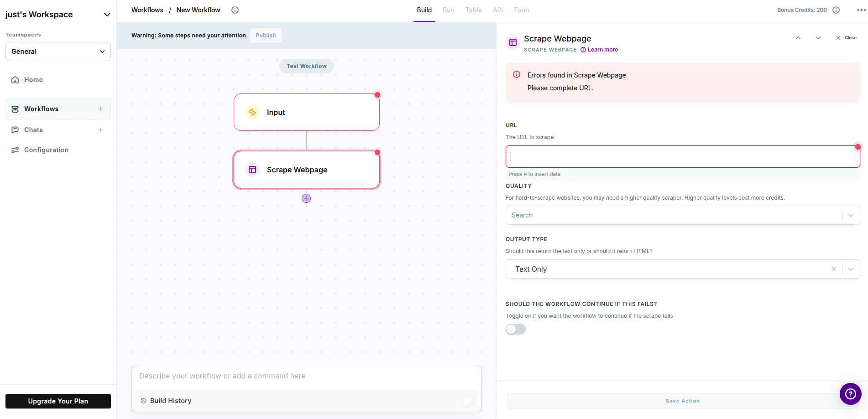868x419 pixels.
Task: Switch to the Build tab
Action: tap(424, 10)
